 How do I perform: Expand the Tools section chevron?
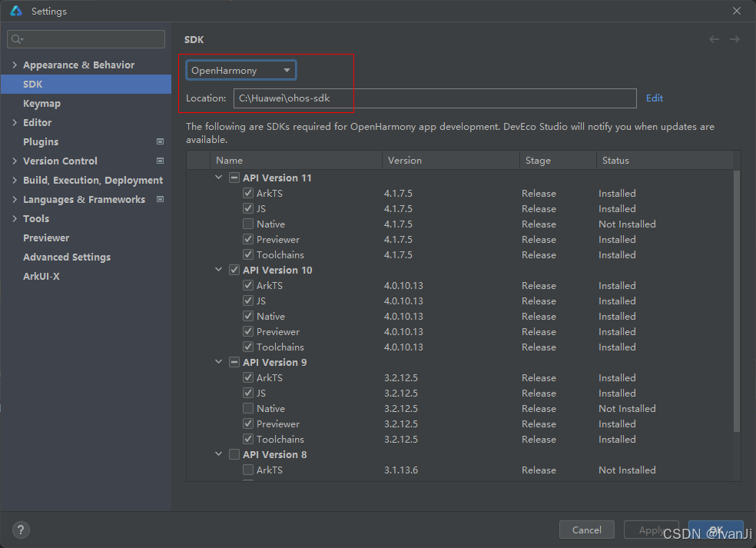[x=15, y=218]
